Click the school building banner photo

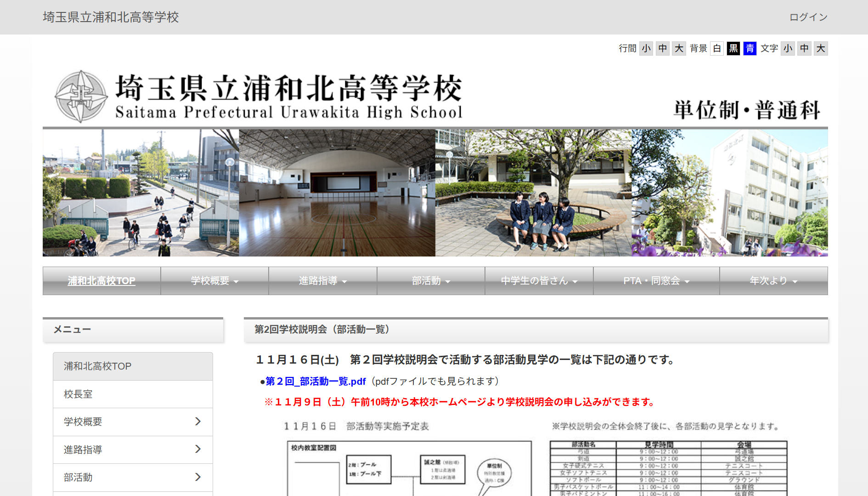click(x=730, y=193)
